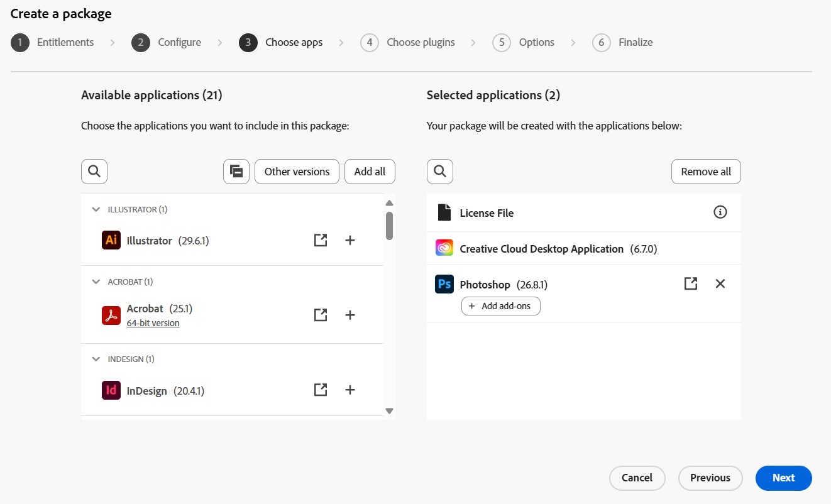This screenshot has width=831, height=504.
Task: Click the Creative Cloud Desktop app icon
Action: [444, 248]
